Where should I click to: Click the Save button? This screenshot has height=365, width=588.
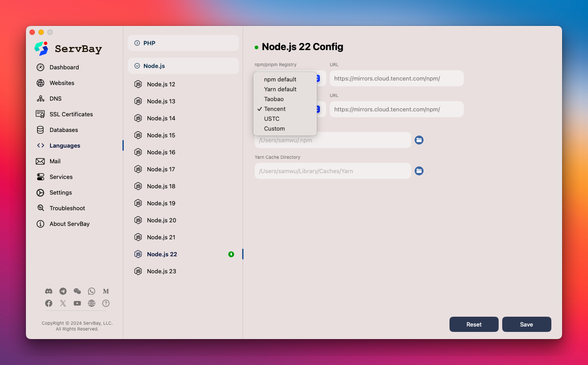(527, 324)
